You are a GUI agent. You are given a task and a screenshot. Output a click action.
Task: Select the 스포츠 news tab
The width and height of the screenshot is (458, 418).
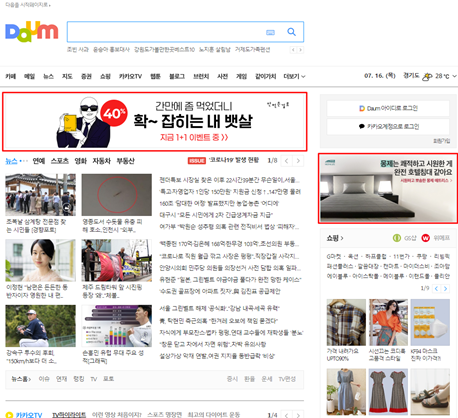point(60,161)
